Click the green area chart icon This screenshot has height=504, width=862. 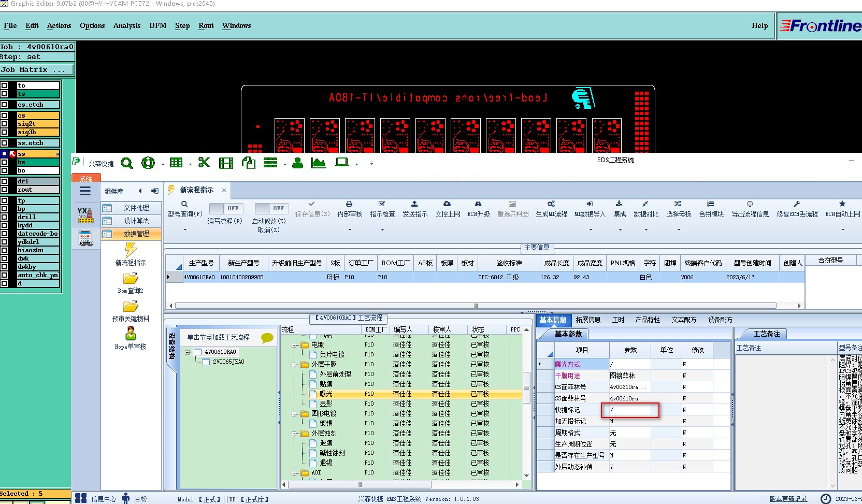319,163
